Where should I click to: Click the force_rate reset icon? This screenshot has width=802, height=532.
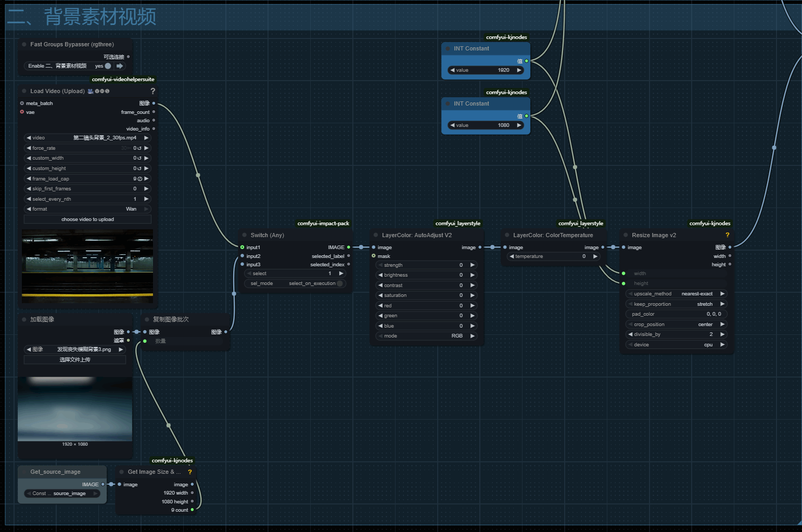(x=139, y=148)
